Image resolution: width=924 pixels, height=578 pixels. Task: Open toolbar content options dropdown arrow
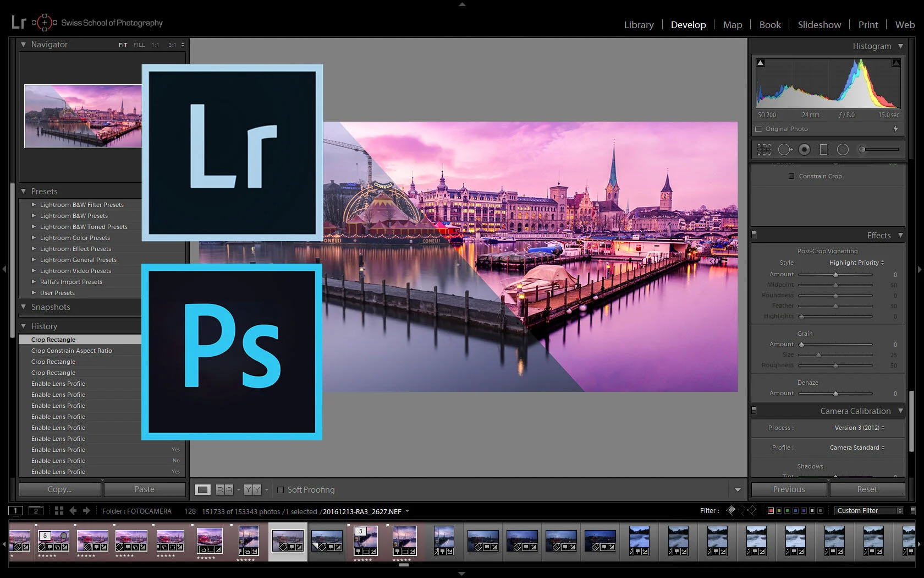tap(738, 490)
